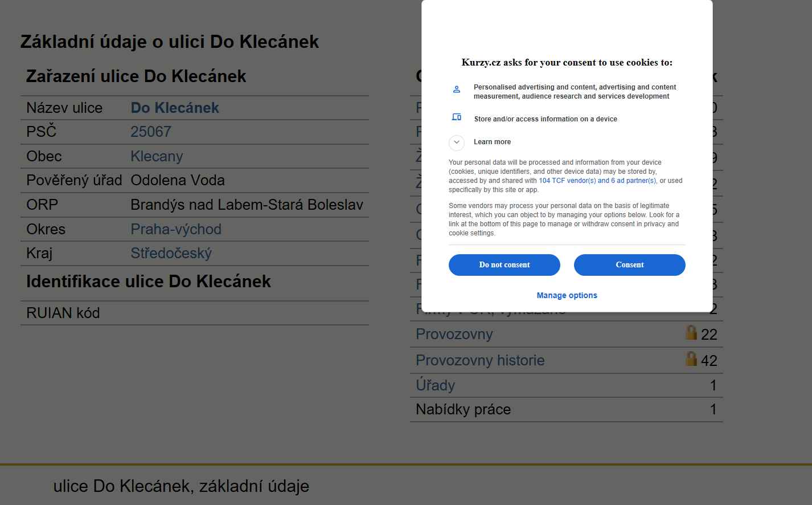
Task: Open the Klecany municipality link
Action: point(157,156)
